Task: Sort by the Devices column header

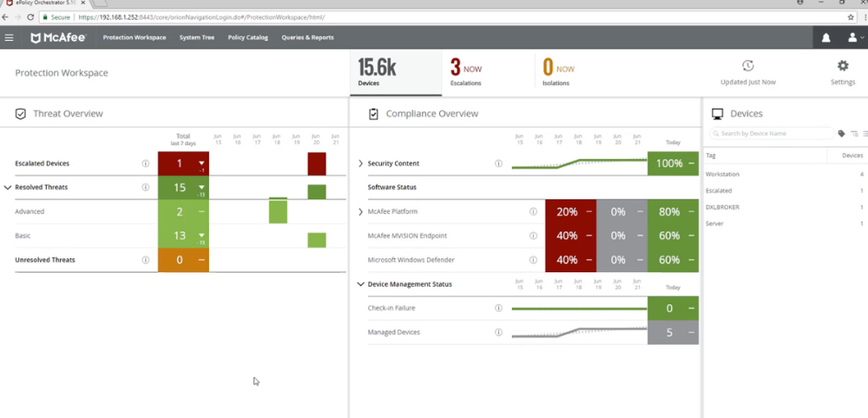Action: pyautogui.click(x=852, y=156)
